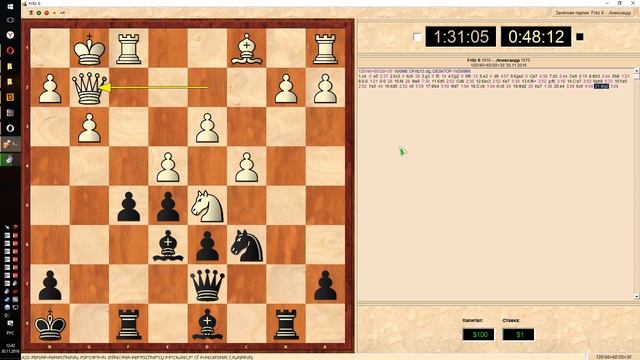640x360 pixels.
Task: Select the white pawn on d3
Action: tap(207, 127)
